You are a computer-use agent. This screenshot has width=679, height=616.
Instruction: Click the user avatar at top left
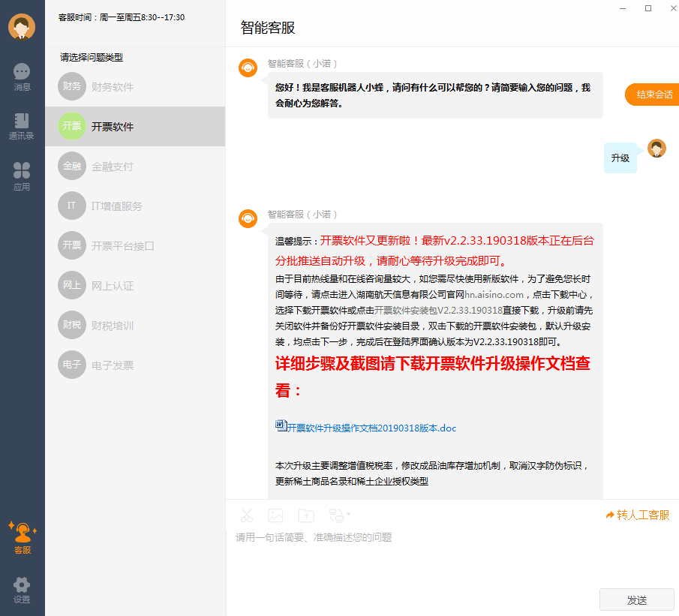pos(22,27)
